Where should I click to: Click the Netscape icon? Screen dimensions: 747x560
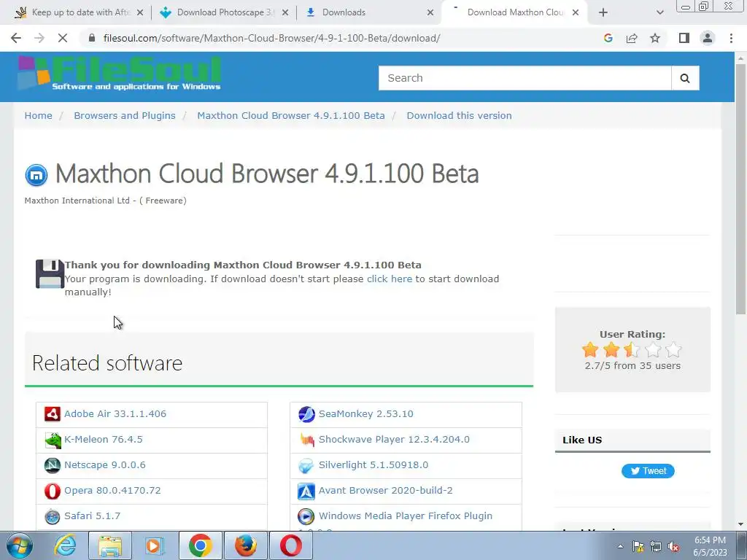[x=53, y=465]
